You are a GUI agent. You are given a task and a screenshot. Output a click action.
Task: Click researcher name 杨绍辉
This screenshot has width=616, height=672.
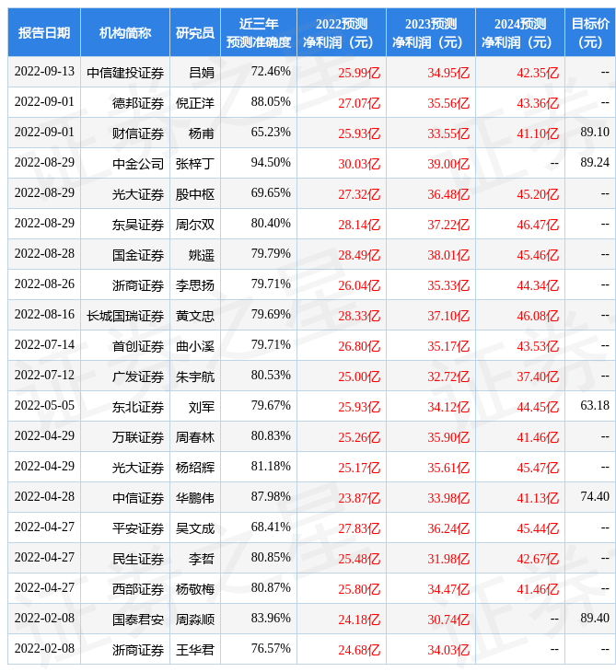click(195, 468)
